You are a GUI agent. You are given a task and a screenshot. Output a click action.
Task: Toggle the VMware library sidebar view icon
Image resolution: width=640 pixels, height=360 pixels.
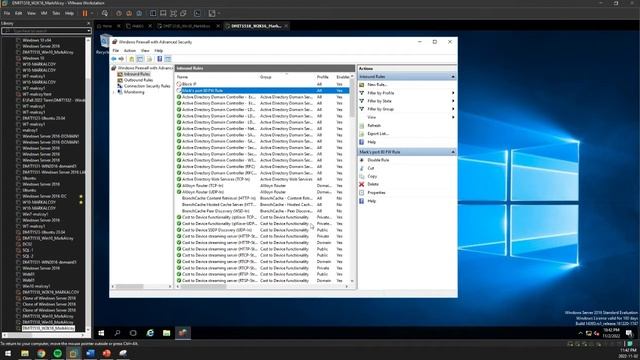coord(153,13)
